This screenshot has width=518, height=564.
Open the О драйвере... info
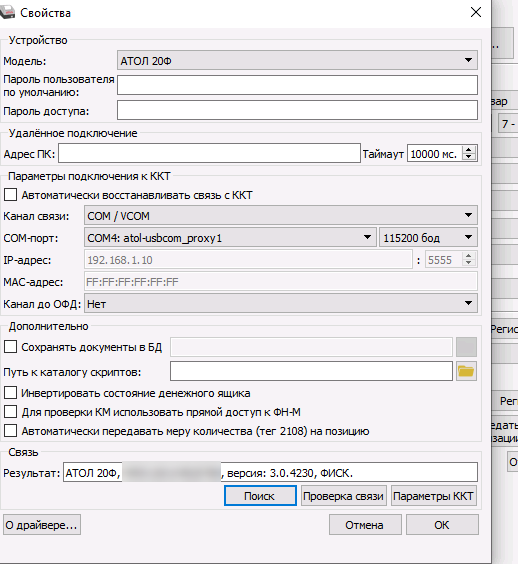pyautogui.click(x=42, y=525)
